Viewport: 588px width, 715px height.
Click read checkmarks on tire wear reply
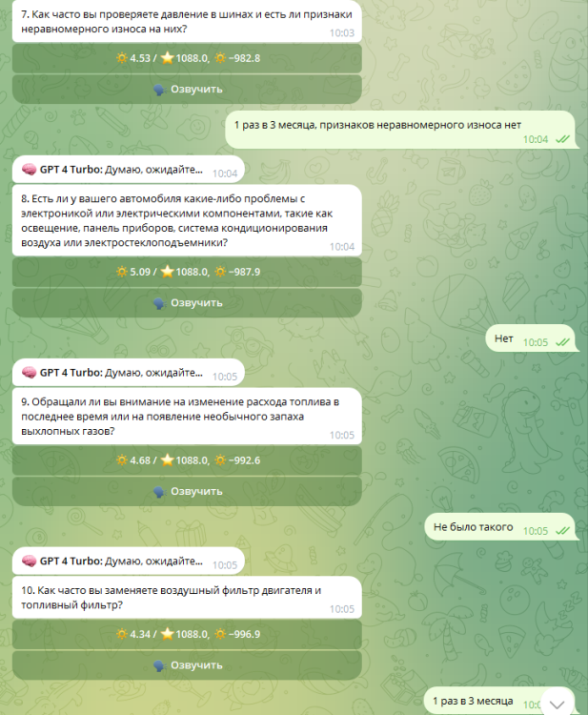563,139
